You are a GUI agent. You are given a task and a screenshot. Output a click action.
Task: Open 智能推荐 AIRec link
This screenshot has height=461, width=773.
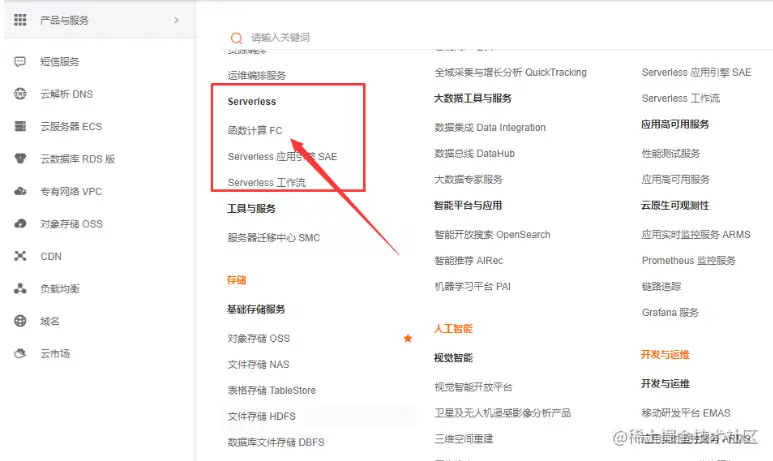click(469, 260)
